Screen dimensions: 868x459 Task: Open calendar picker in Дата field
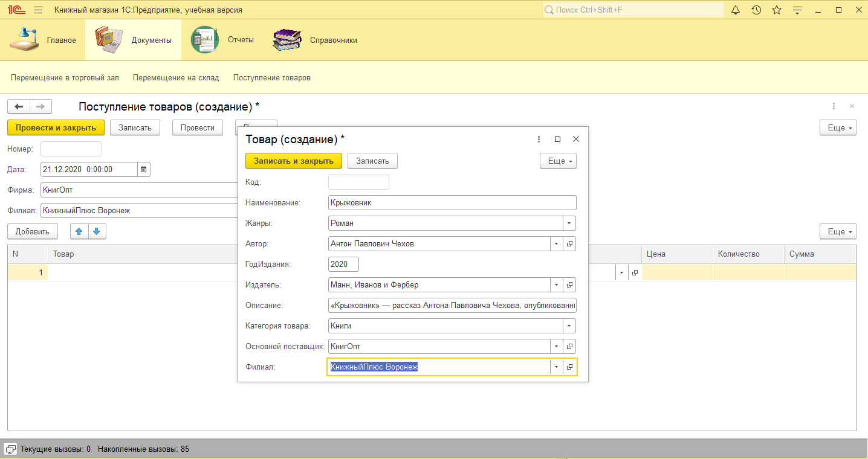[x=144, y=169]
